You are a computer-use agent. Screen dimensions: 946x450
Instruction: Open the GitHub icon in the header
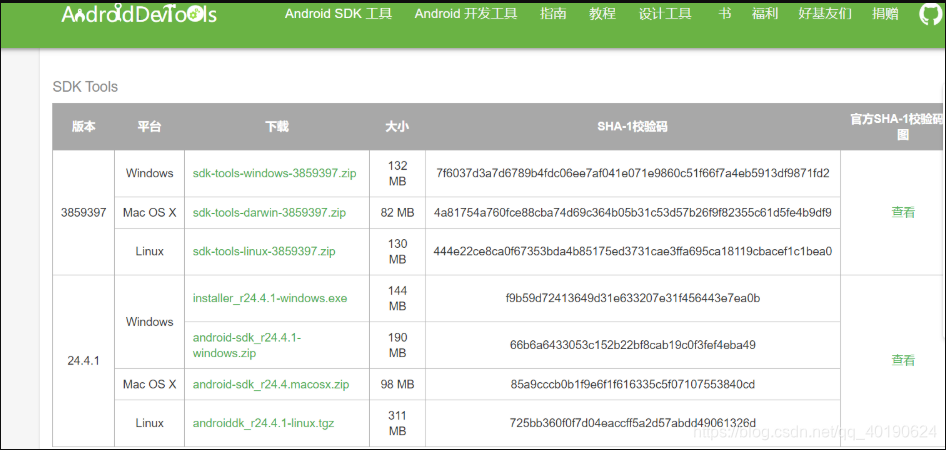tap(930, 14)
